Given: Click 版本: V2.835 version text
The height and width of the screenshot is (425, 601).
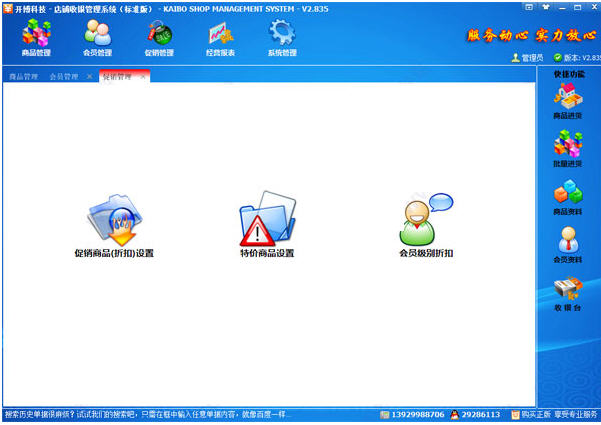Looking at the screenshot, I should pyautogui.click(x=582, y=58).
